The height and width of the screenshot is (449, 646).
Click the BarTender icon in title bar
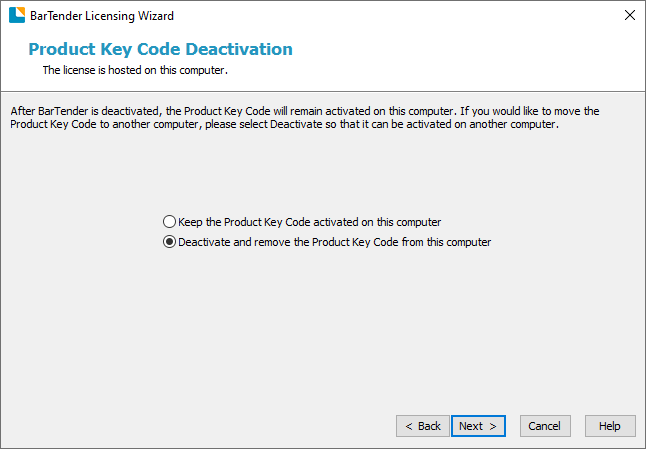14,15
